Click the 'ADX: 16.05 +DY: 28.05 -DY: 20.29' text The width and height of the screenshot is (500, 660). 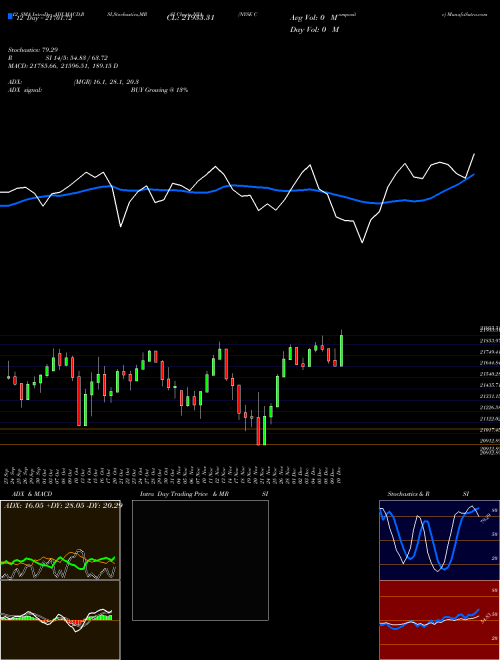[x=63, y=505]
